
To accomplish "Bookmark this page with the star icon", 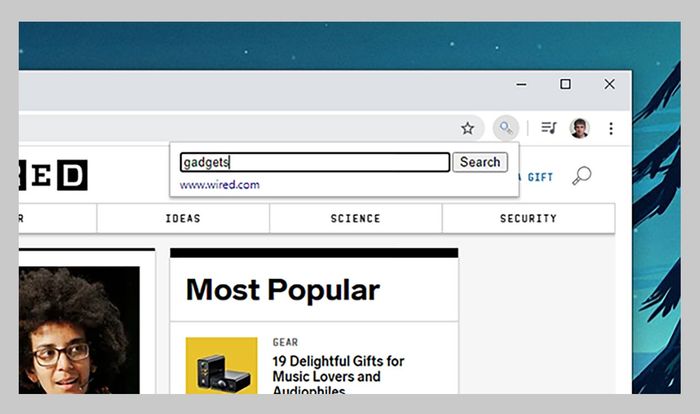I will 467,128.
